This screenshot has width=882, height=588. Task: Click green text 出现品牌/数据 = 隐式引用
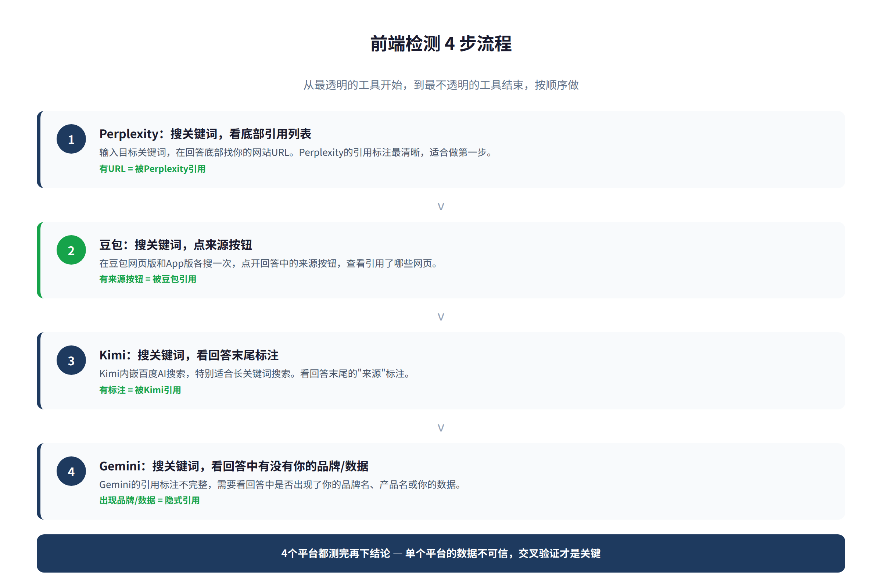(150, 500)
